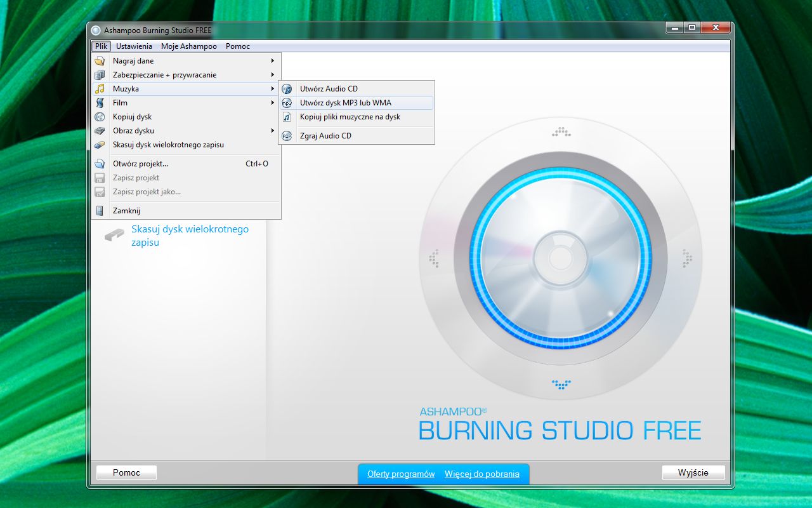Click the Zgraj Audio CD RIP icon
The image size is (812, 508).
coord(287,136)
